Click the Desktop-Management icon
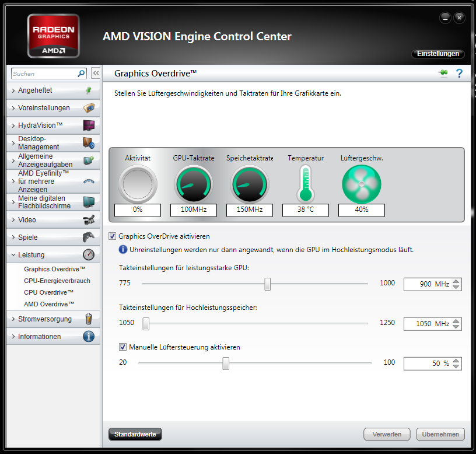This screenshot has height=454, width=476. 89,143
